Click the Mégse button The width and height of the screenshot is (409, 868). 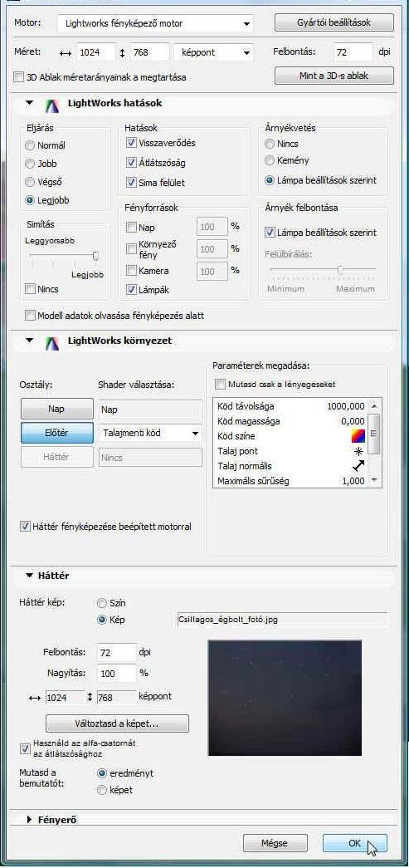coord(275,843)
